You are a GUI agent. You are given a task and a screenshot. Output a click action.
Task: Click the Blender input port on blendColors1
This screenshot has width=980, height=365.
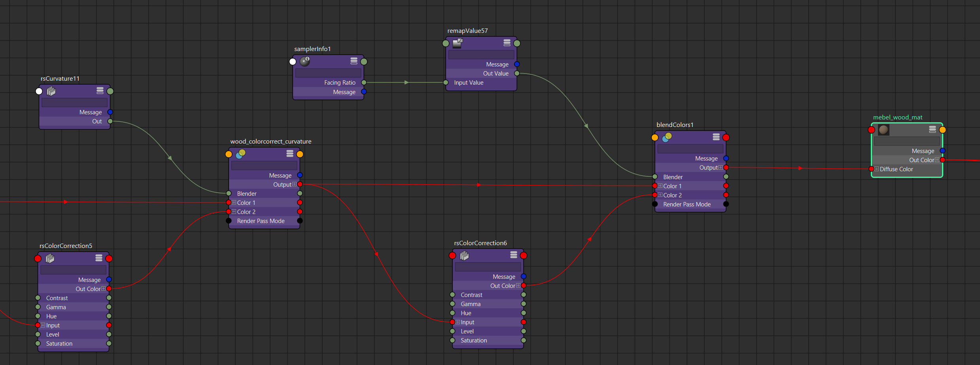[x=655, y=177]
